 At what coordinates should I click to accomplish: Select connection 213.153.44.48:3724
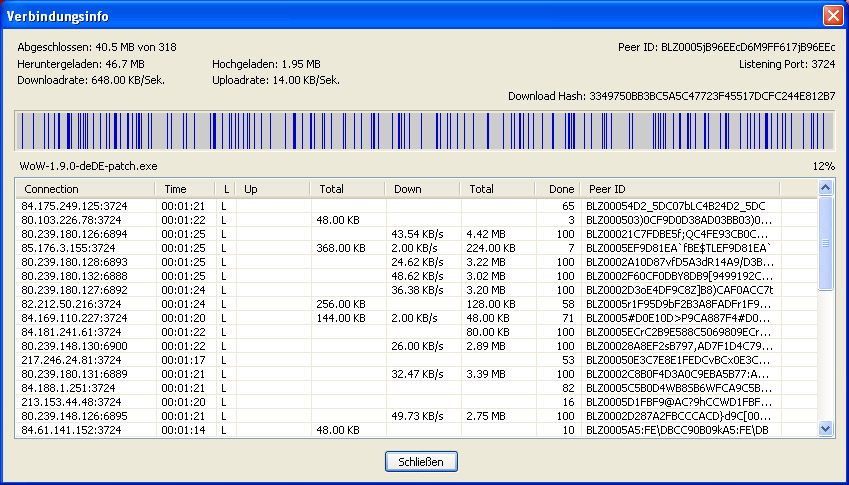coord(416,402)
